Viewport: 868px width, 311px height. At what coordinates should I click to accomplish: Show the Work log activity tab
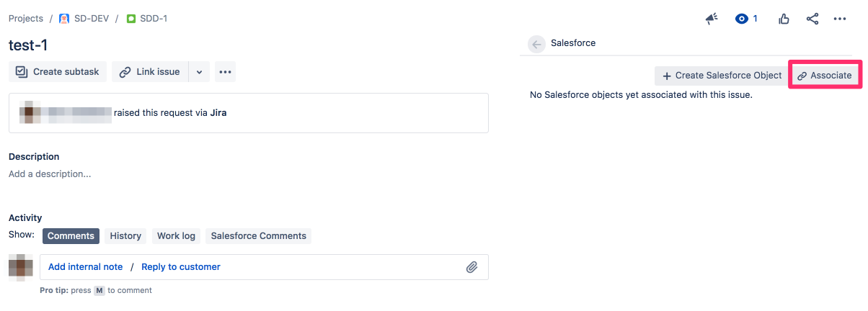176,236
